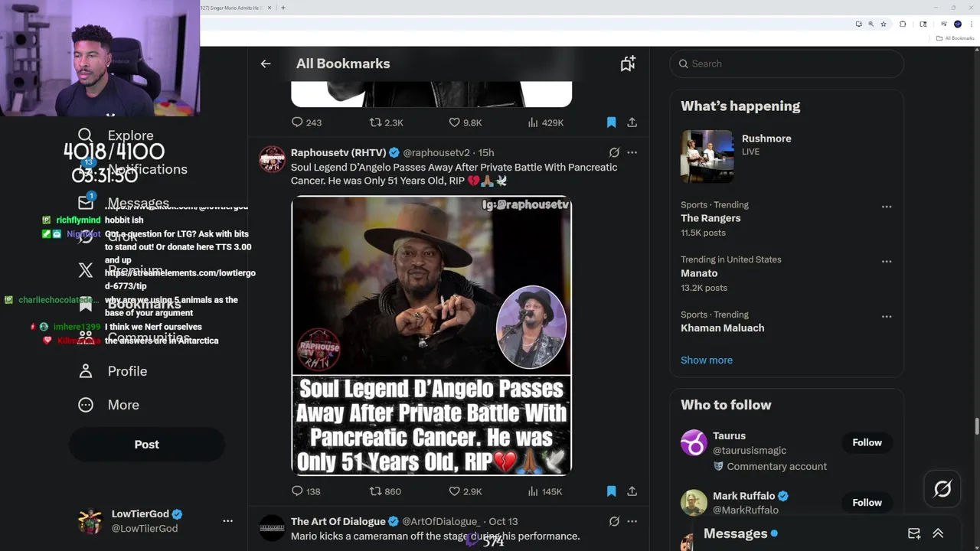The height and width of the screenshot is (551, 980).
Task: Repost the D'Angelo tweet with 860 reposts
Action: 385,491
